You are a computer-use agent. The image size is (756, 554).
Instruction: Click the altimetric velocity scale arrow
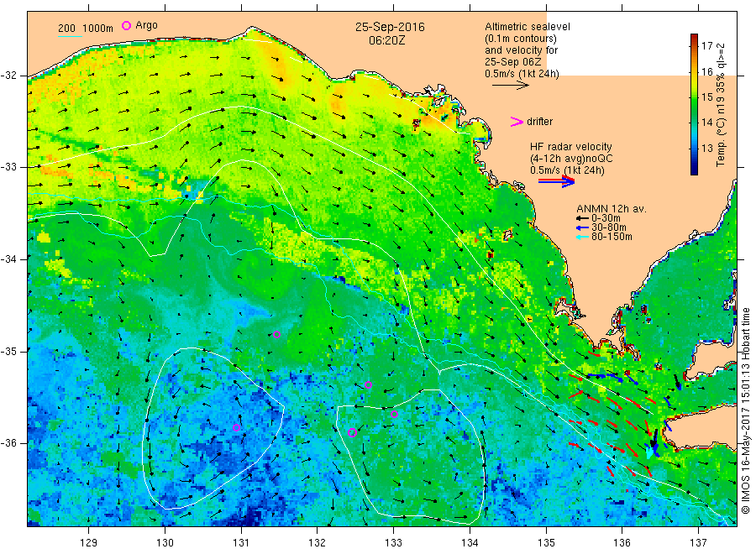(x=511, y=86)
